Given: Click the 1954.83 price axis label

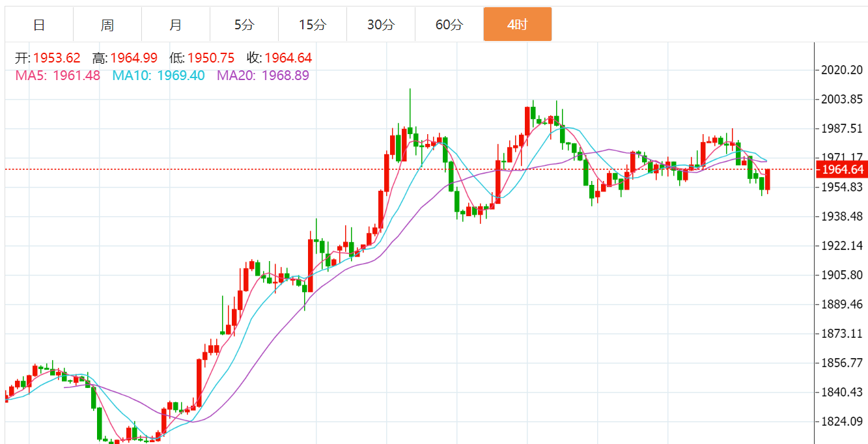Looking at the screenshot, I should (843, 187).
